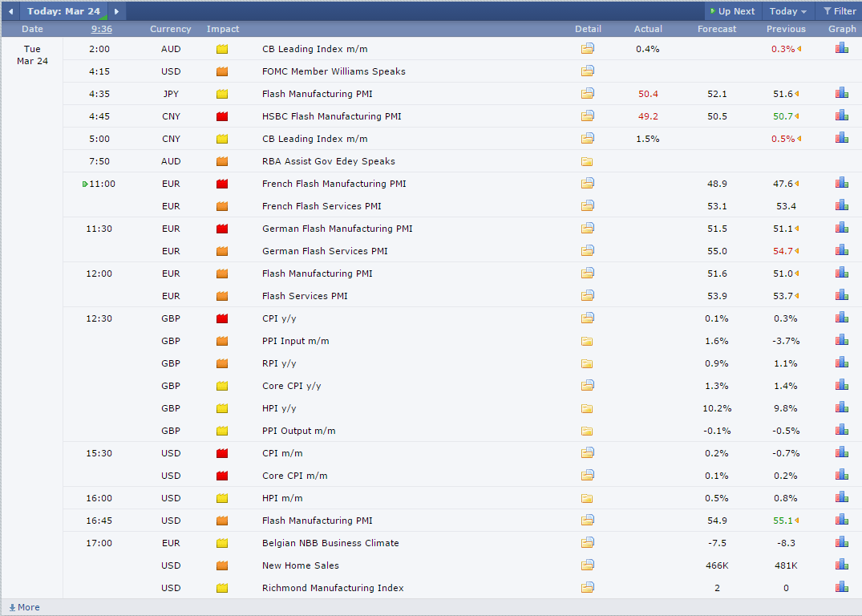Open detail folder for RPI y/y
The image size is (862, 616).
point(587,363)
